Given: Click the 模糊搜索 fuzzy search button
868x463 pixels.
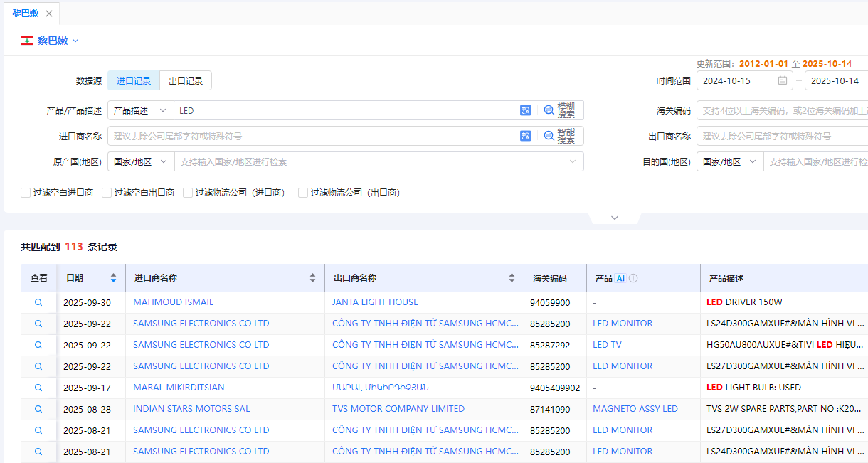Looking at the screenshot, I should point(560,110).
